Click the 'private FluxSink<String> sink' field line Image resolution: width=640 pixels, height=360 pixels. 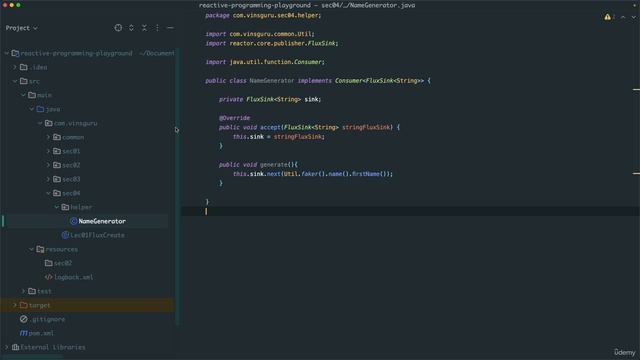point(270,99)
